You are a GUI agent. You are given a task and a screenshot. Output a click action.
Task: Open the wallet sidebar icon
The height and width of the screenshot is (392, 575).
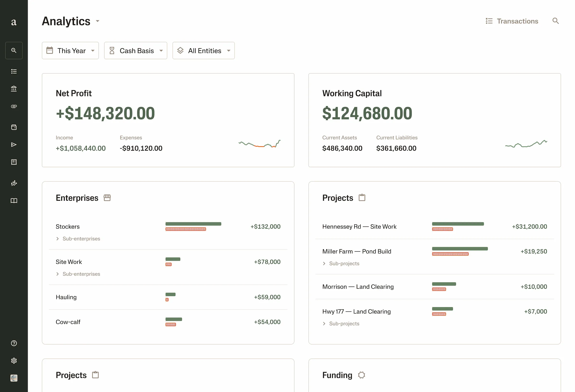14,127
